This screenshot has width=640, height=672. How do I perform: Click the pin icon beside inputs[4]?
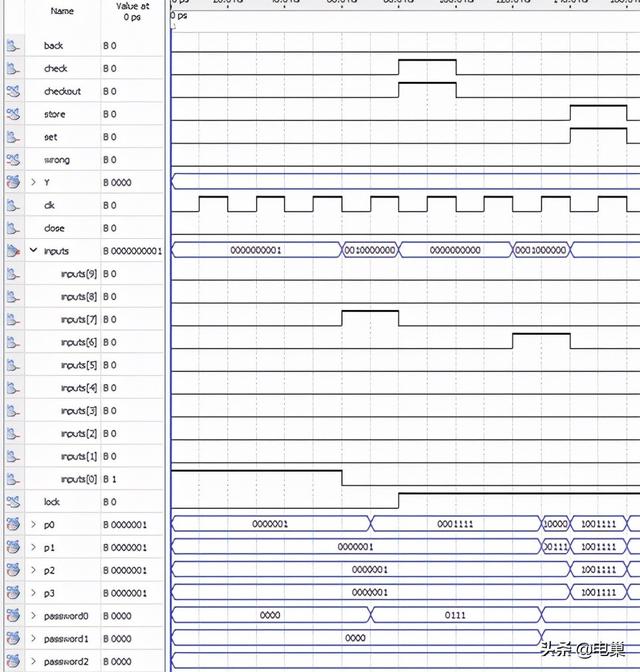[x=13, y=387]
